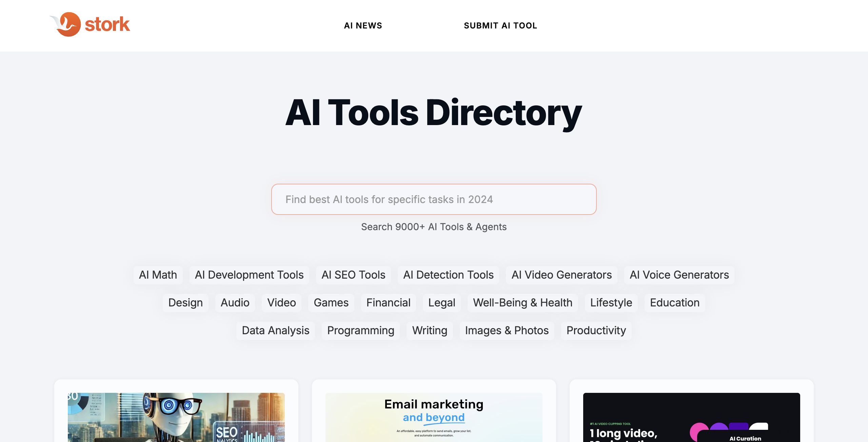Select the AI SEO Tools tag
The height and width of the screenshot is (442, 868).
(353, 275)
